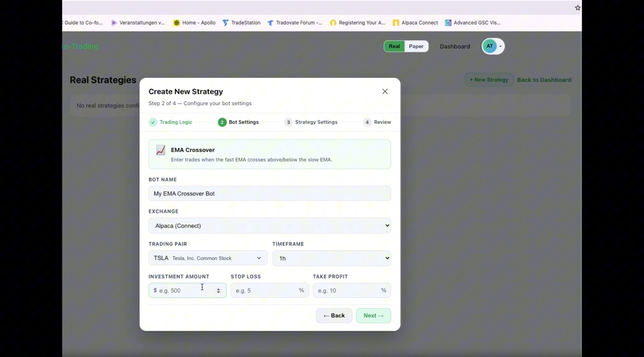
Task: Select the Strategy Settings step
Action: pyautogui.click(x=310, y=122)
